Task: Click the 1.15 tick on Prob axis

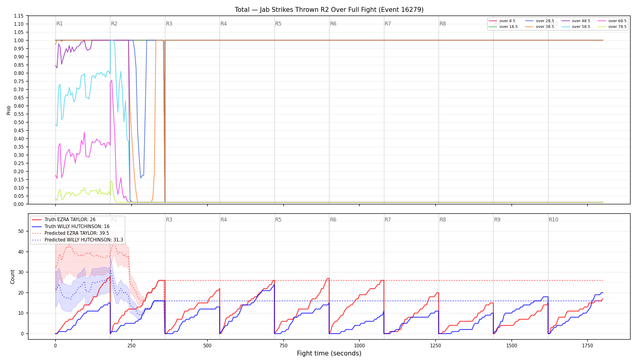Action: [x=19, y=16]
